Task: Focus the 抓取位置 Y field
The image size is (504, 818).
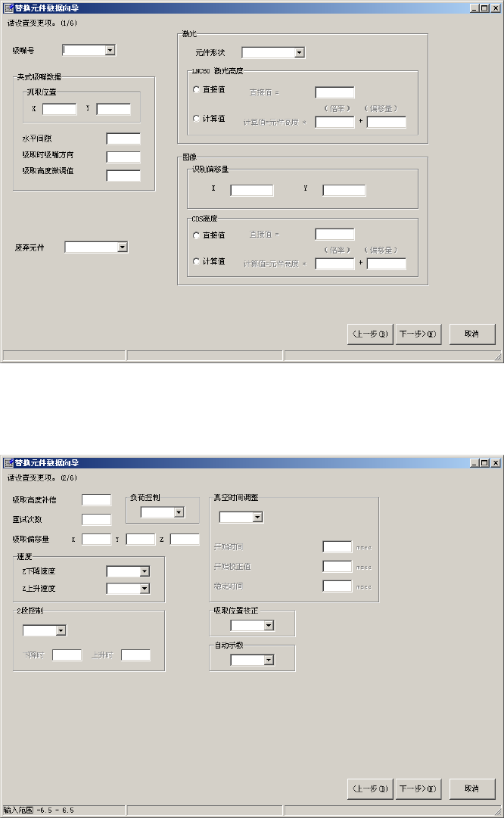Action: (114, 109)
